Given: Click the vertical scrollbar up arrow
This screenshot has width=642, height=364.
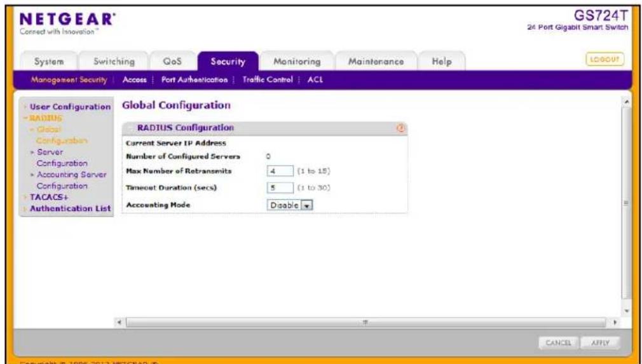Looking at the screenshot, I should pos(627,100).
